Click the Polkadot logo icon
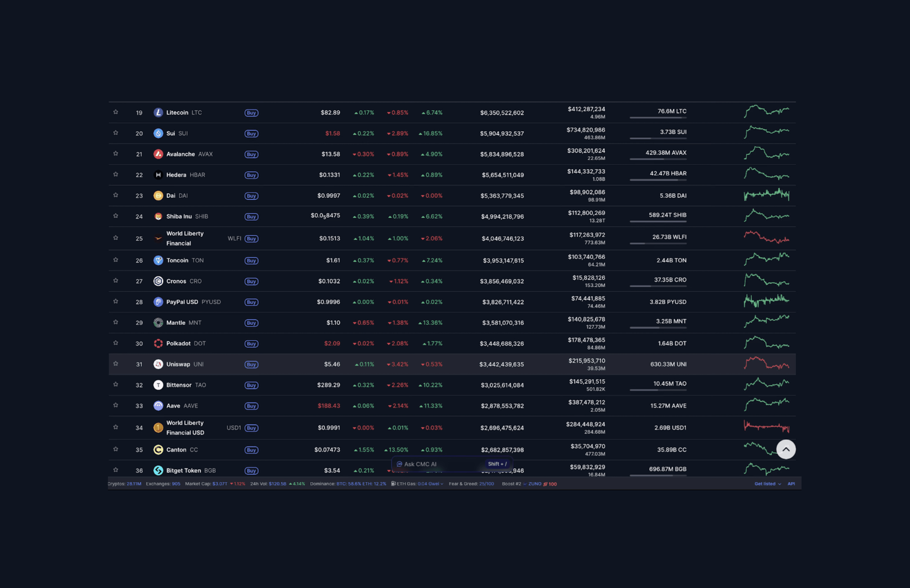Image resolution: width=910 pixels, height=588 pixels. (158, 344)
